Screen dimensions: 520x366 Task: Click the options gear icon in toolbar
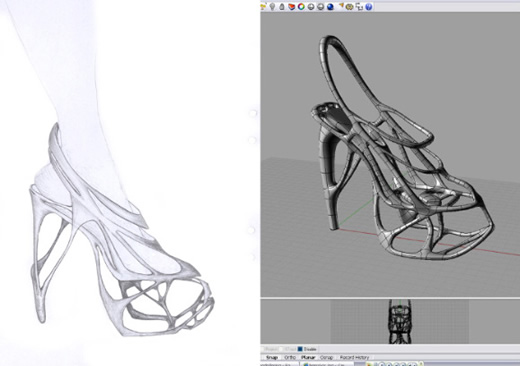point(349,7)
